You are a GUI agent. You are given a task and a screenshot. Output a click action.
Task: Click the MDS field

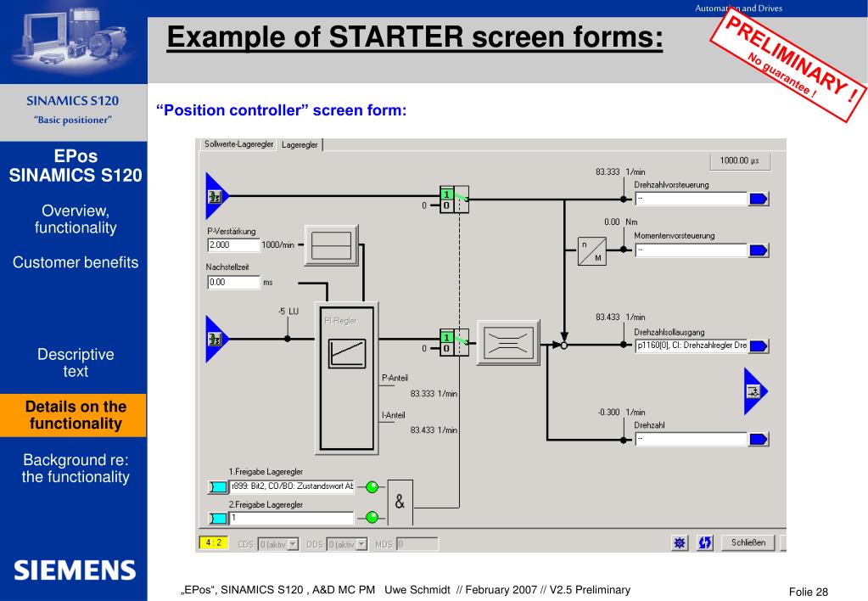(x=417, y=544)
